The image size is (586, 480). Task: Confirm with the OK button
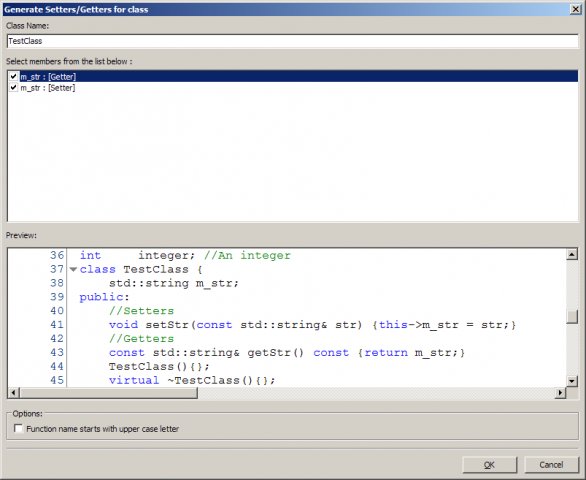click(490, 465)
